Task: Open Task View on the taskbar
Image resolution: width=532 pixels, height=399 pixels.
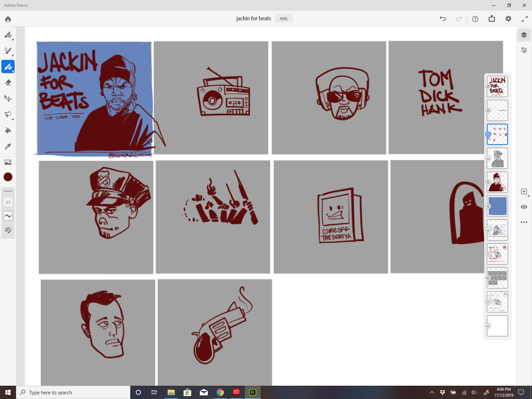Action: coord(154,392)
